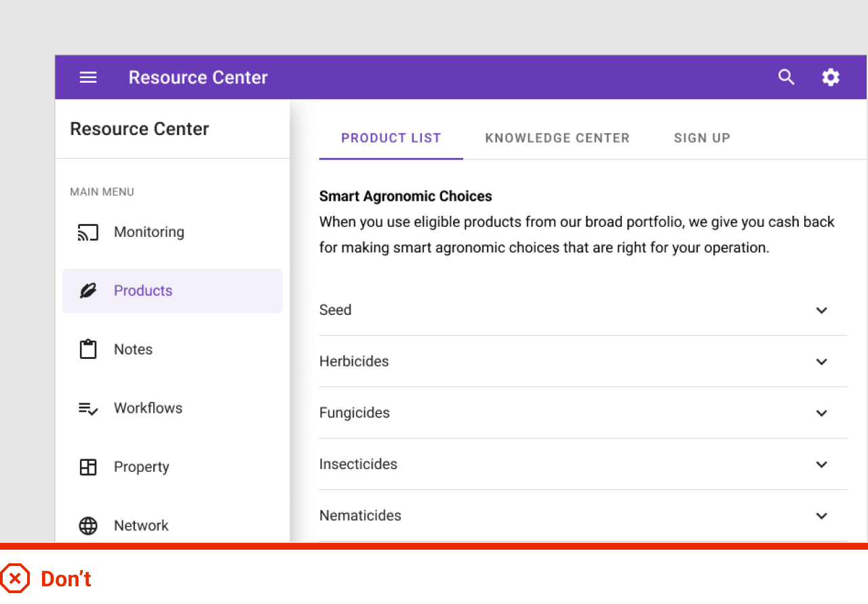Click the Notes clipboard icon

point(88,350)
